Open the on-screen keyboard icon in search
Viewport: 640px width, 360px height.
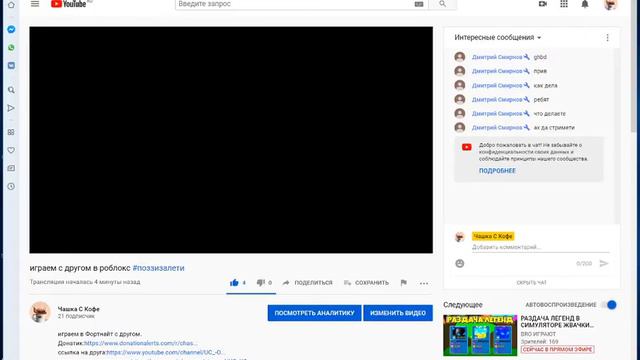(419, 4)
